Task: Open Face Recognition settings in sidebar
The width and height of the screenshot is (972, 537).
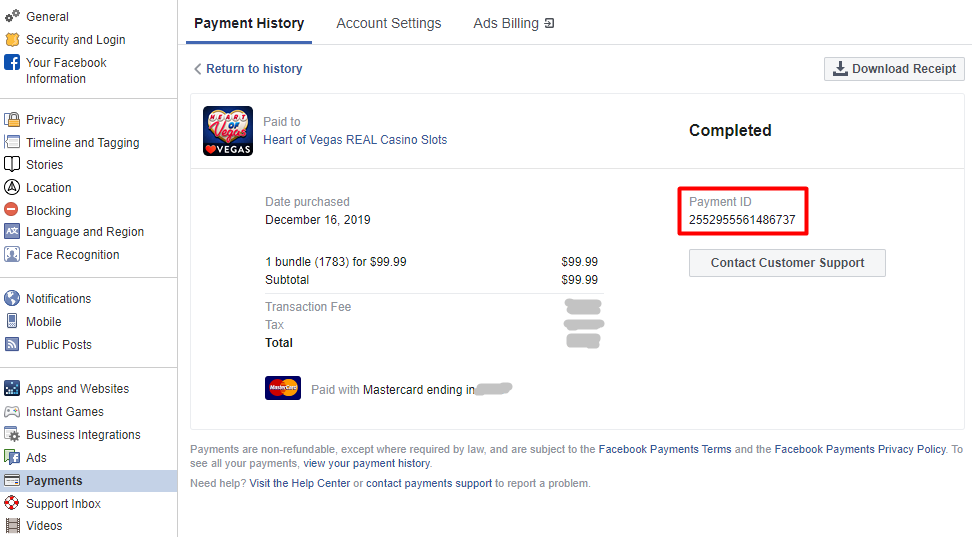Action: [72, 255]
